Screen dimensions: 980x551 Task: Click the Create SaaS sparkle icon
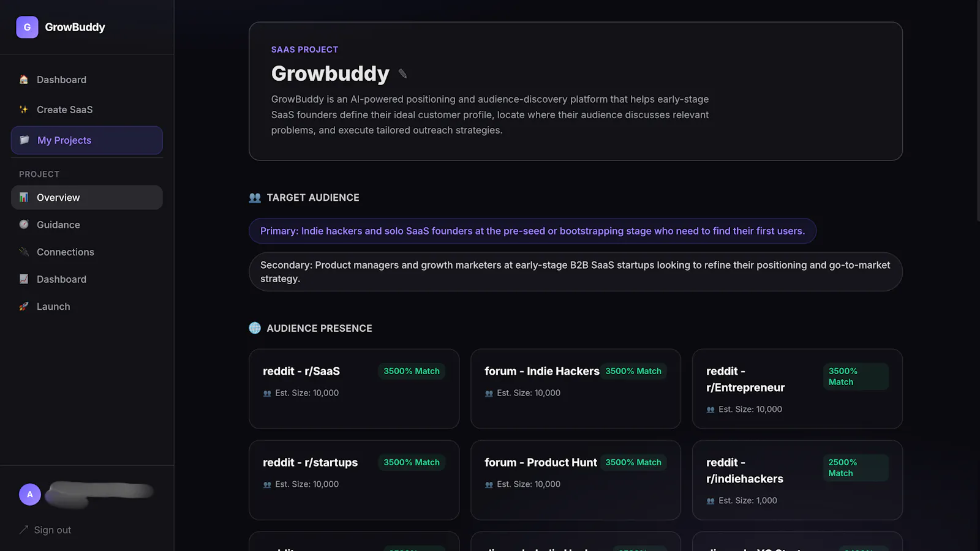pyautogui.click(x=24, y=110)
